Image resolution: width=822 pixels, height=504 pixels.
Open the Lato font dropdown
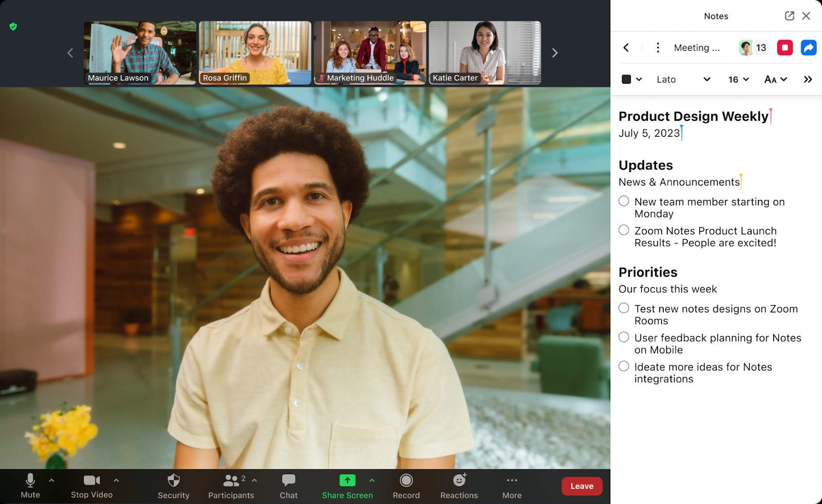683,79
